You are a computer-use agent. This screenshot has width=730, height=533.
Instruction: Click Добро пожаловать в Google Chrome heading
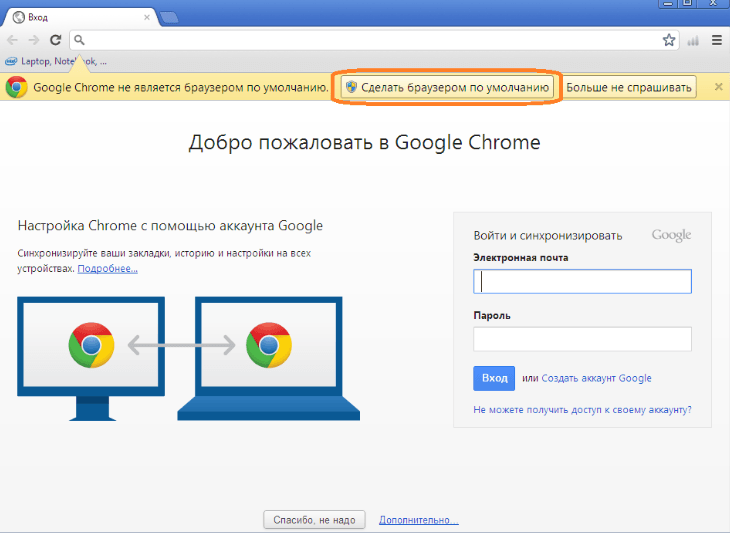coord(365,142)
